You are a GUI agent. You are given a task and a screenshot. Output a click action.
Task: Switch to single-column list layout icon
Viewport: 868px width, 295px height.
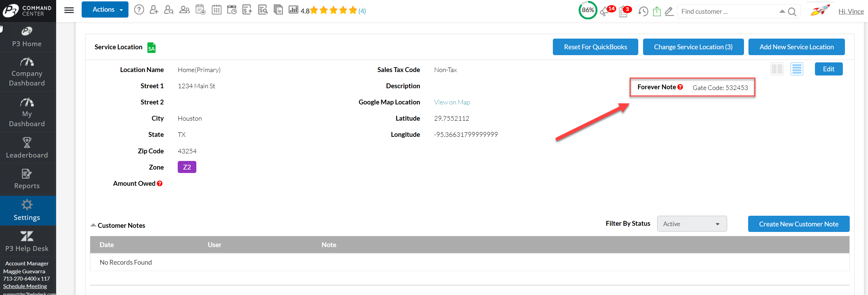point(797,69)
